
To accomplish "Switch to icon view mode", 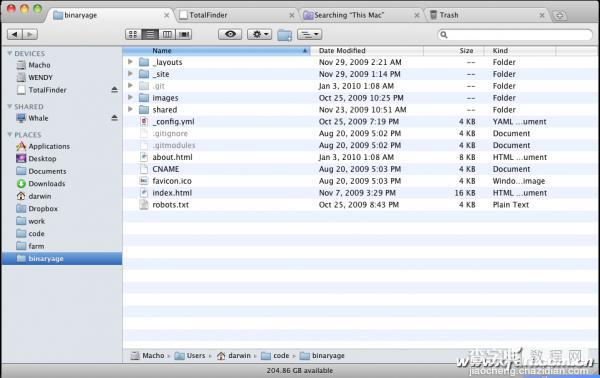I will coord(133,34).
